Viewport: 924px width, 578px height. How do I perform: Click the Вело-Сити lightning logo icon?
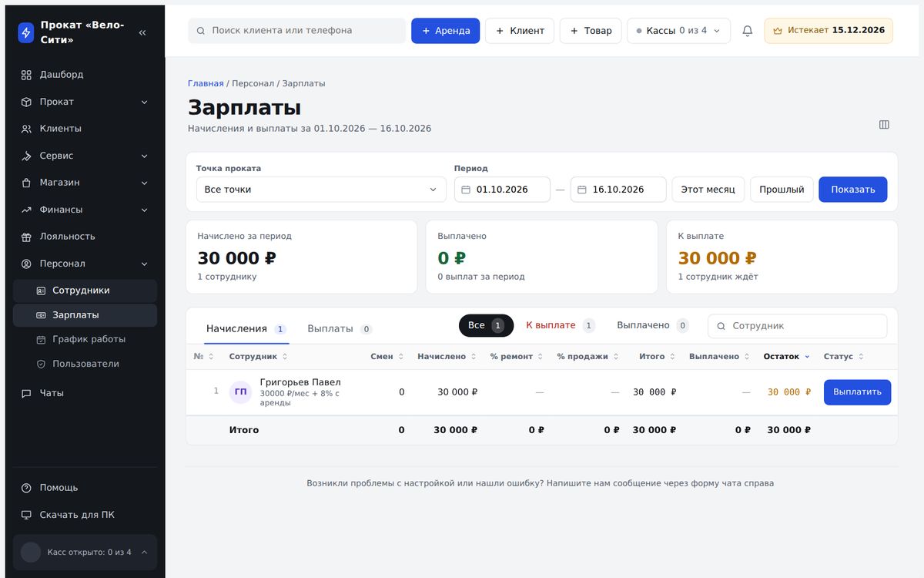click(x=26, y=32)
